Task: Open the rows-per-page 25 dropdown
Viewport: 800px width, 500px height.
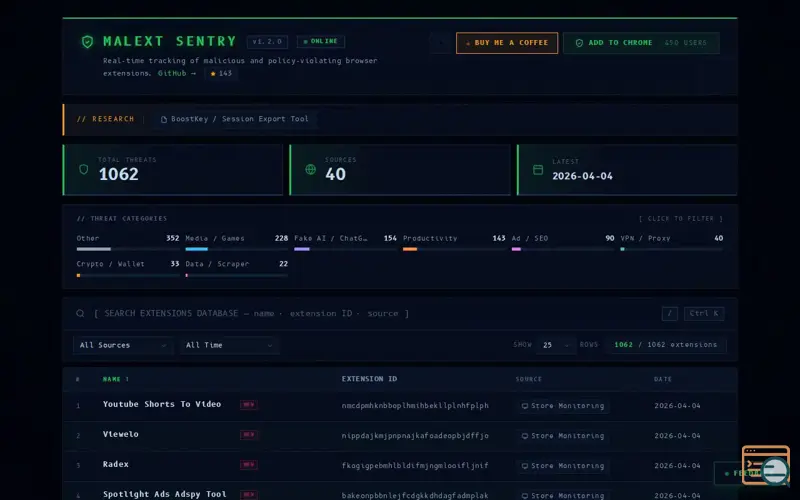Action: click(x=556, y=345)
